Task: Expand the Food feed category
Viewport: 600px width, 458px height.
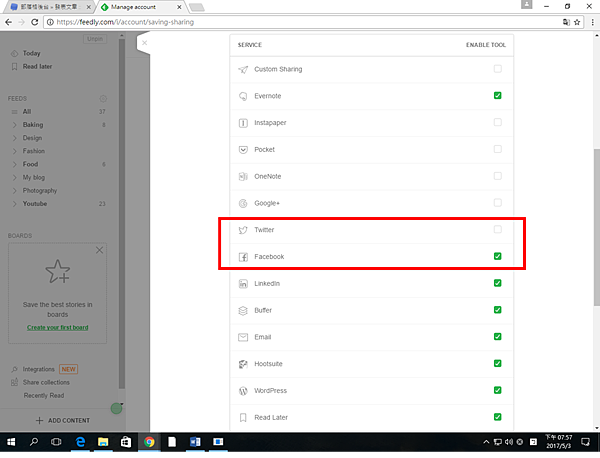Action: 15,165
